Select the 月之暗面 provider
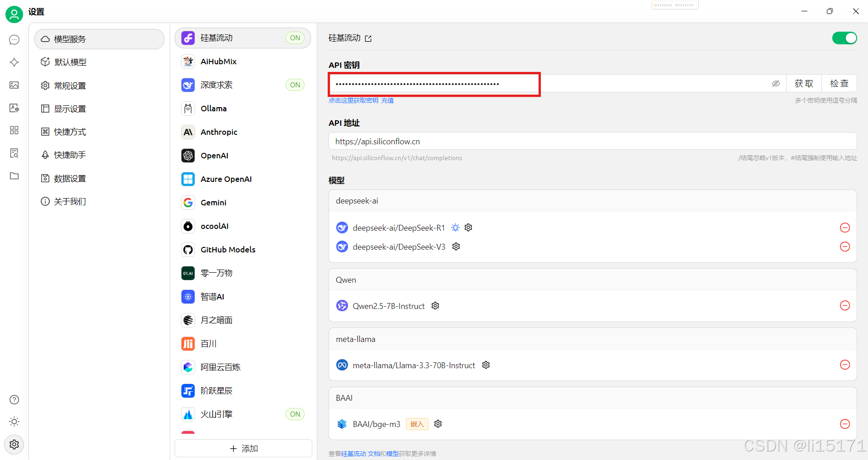This screenshot has height=460, width=868. (243, 320)
